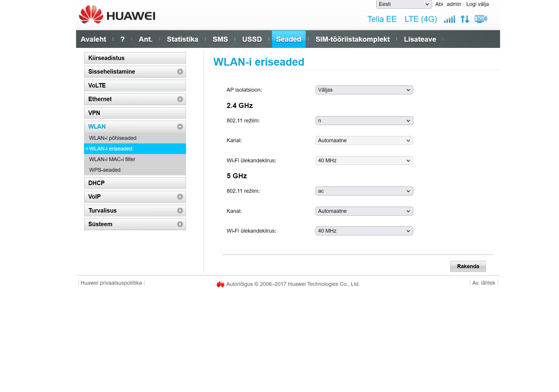The height and width of the screenshot is (392, 559).
Task: Open VoIP sidebar section
Action: [x=135, y=197]
